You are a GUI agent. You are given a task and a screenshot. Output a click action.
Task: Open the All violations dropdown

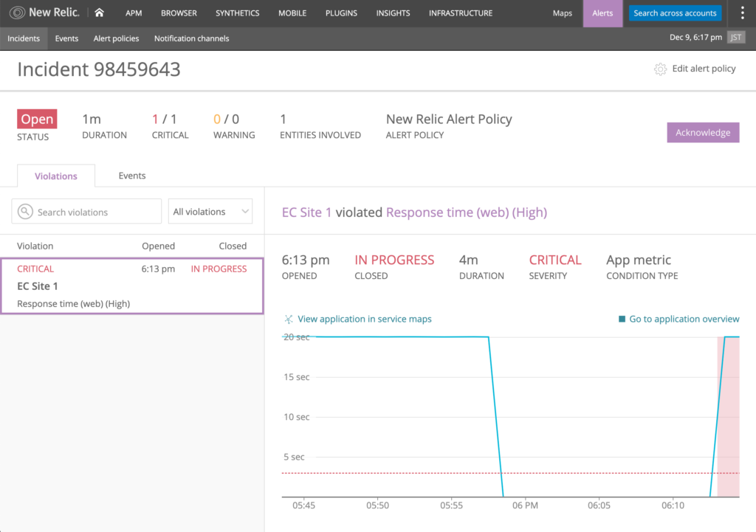pyautogui.click(x=210, y=212)
